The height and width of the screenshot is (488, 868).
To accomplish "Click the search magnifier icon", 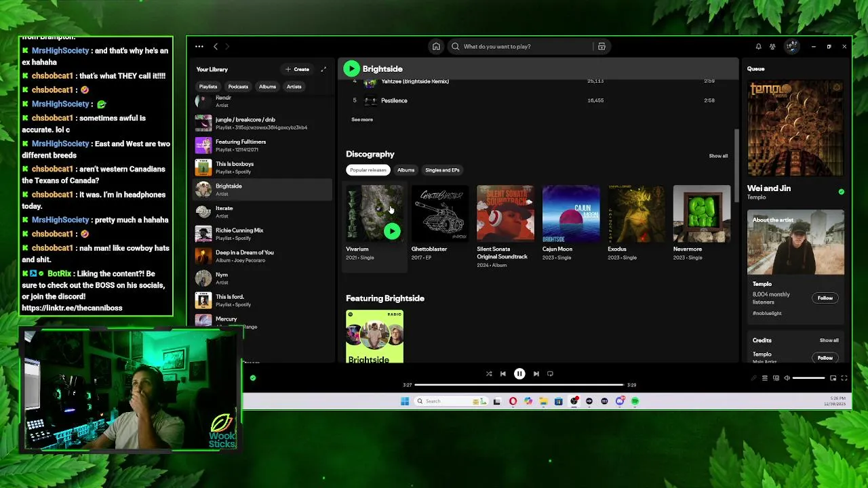I will (x=456, y=47).
